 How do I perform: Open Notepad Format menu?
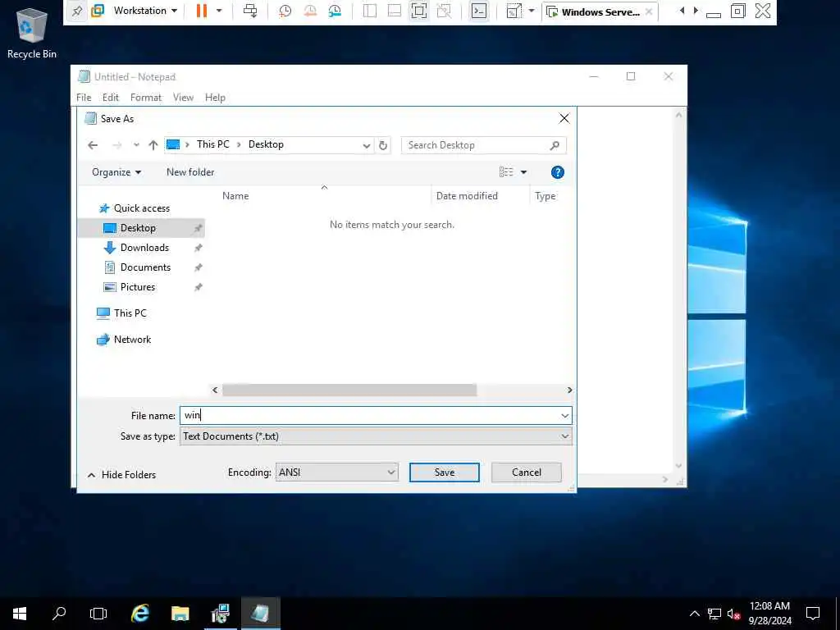(x=146, y=98)
